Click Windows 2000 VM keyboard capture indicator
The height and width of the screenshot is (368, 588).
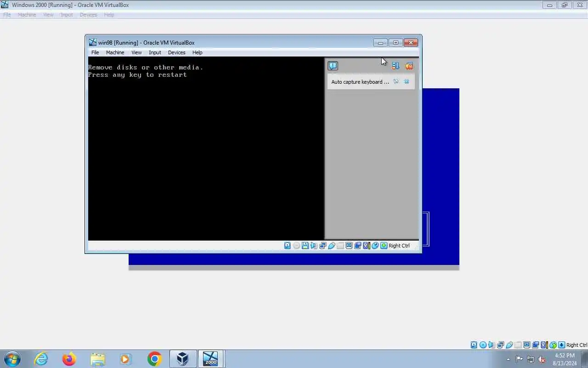(561, 345)
